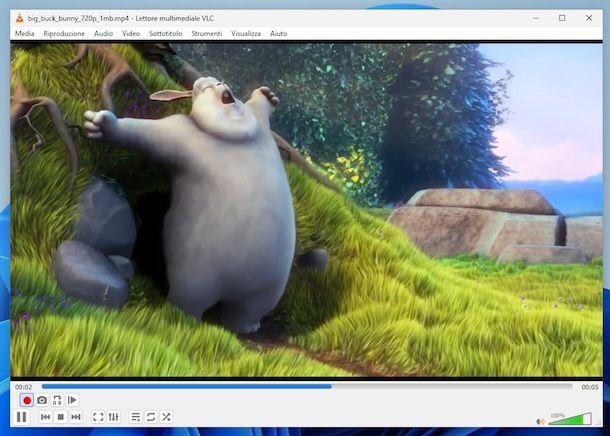
Task: Stop the playback
Action: point(61,417)
